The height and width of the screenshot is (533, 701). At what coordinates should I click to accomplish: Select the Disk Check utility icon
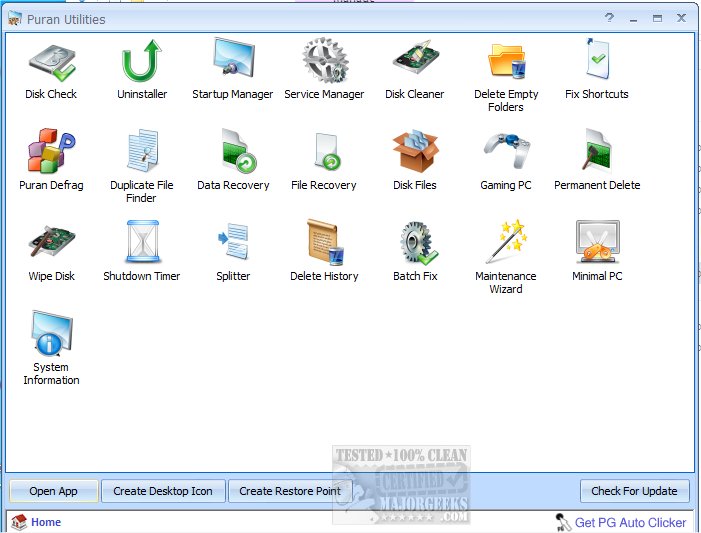point(51,62)
